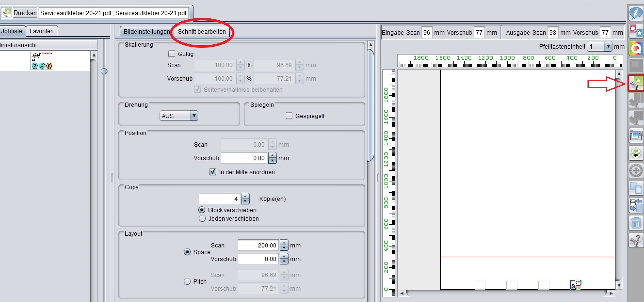Switch to Schnitt bearbeiten tab
This screenshot has width=644, height=302.
[202, 32]
